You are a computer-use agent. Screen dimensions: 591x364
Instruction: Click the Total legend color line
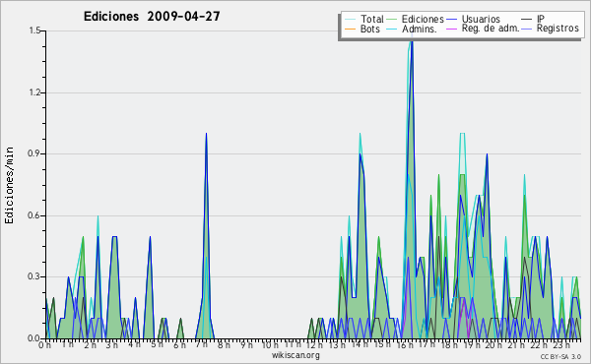click(x=350, y=20)
